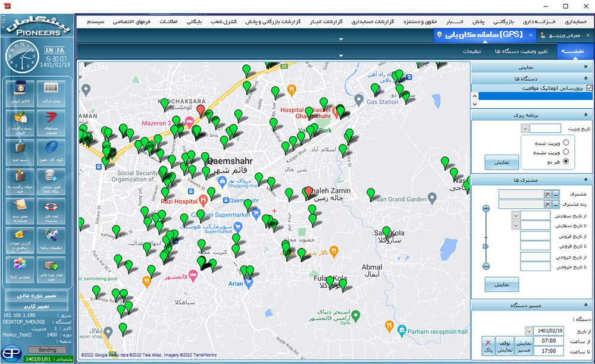Image resolution: width=595 pixels, height=364 pixels.
Task: Switch to the نقشه map tab
Action: click(x=575, y=51)
